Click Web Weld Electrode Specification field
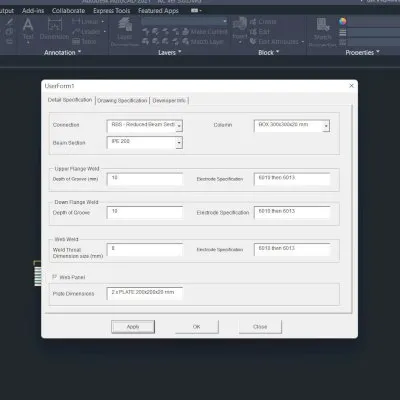 pyautogui.click(x=292, y=250)
